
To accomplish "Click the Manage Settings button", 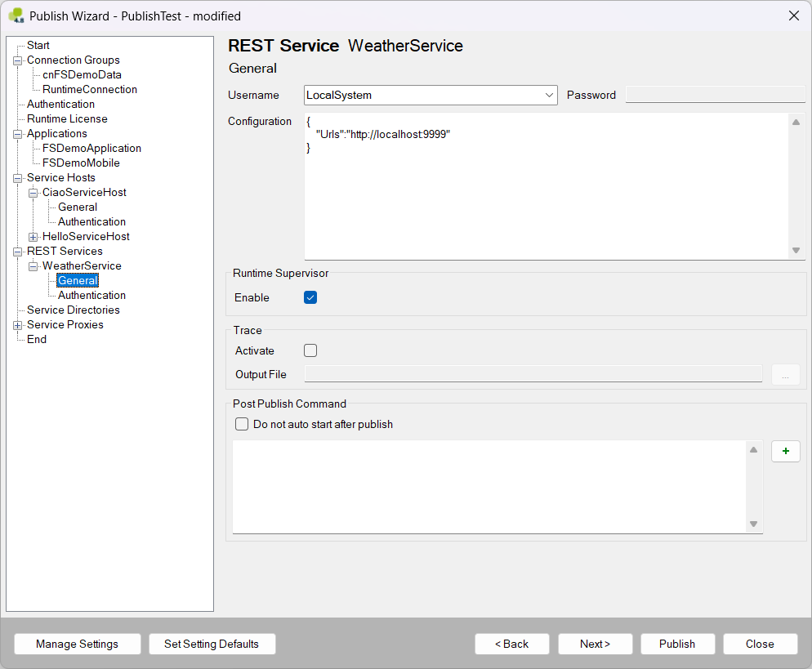I will click(77, 644).
